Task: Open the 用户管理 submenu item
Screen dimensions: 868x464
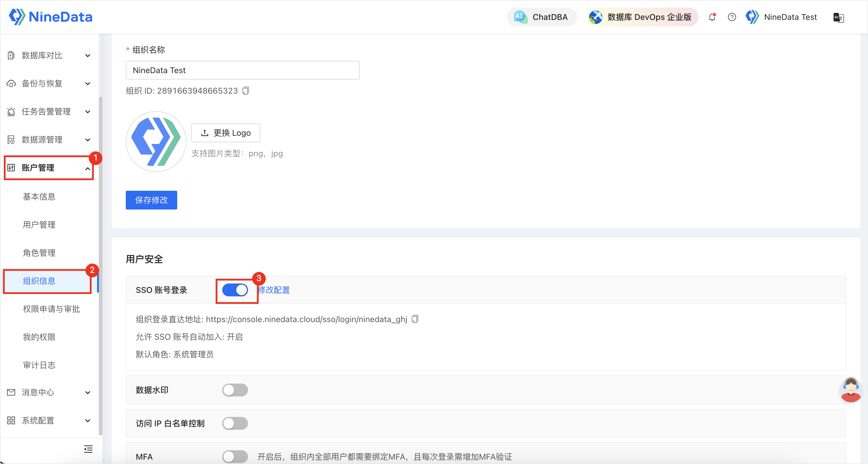Action: [39, 224]
